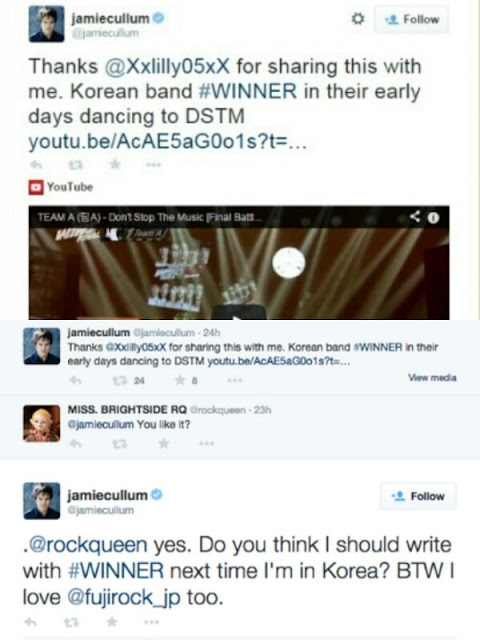The image size is (480, 640).
Task: Retweet the tweet showing 24 retweets
Action: (x=118, y=380)
